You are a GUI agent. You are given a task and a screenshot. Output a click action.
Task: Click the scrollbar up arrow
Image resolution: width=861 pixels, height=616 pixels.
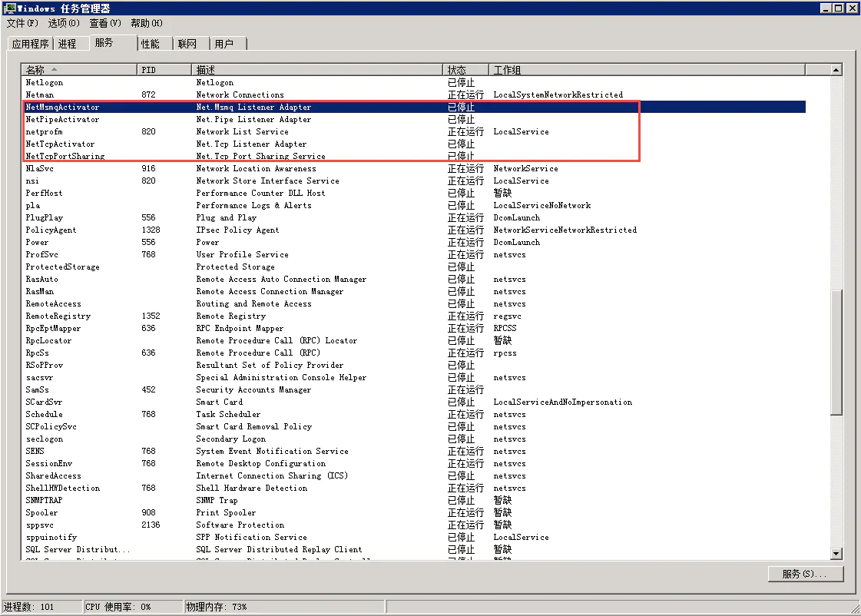836,70
